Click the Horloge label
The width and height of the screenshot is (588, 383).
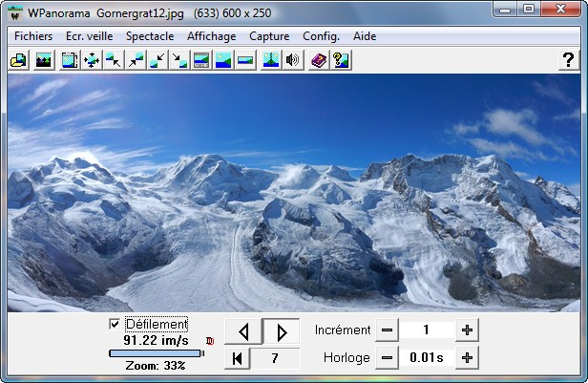[x=346, y=358]
